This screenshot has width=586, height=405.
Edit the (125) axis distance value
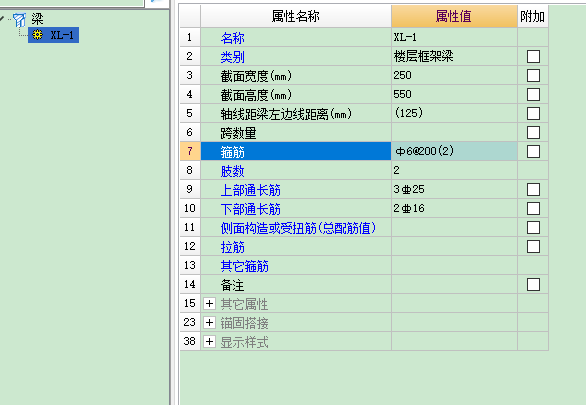pos(454,114)
